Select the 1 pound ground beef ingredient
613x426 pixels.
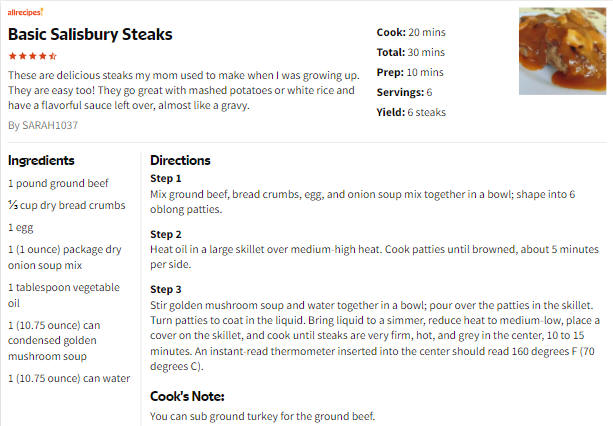pos(58,183)
